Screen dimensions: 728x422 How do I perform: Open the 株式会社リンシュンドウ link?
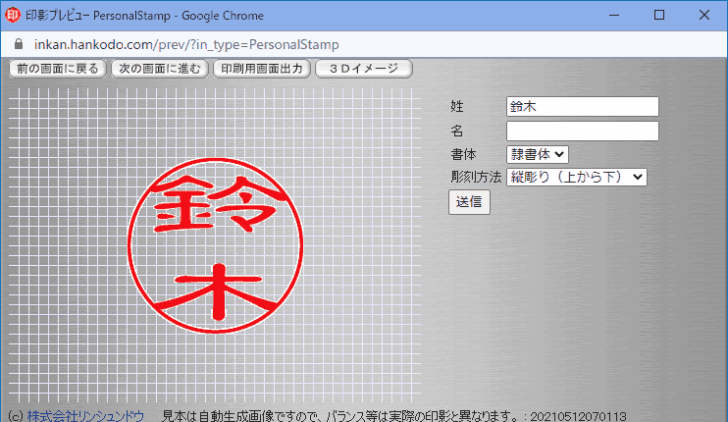85,415
